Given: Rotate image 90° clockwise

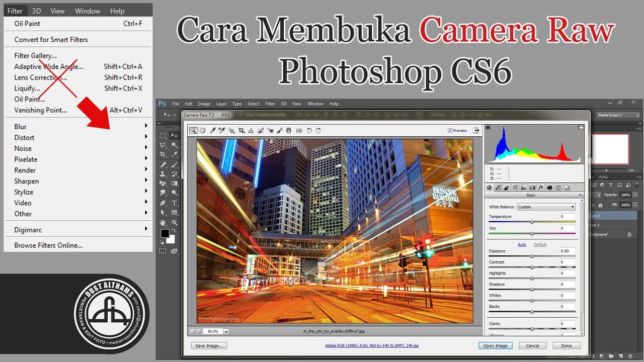Looking at the screenshot, I should pos(318,131).
